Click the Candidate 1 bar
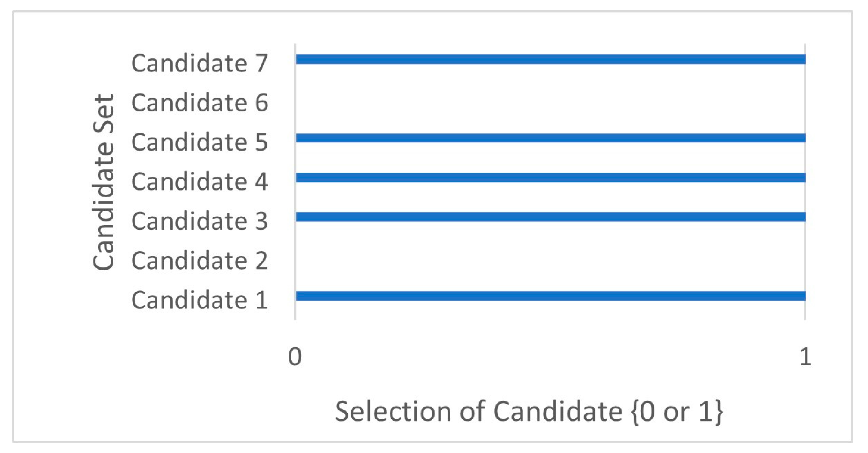 550,296
